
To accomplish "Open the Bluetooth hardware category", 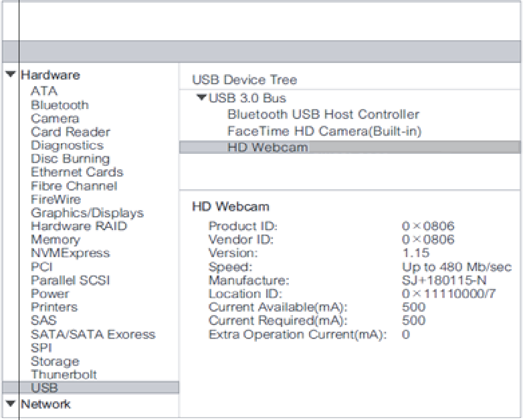I will click(60, 105).
